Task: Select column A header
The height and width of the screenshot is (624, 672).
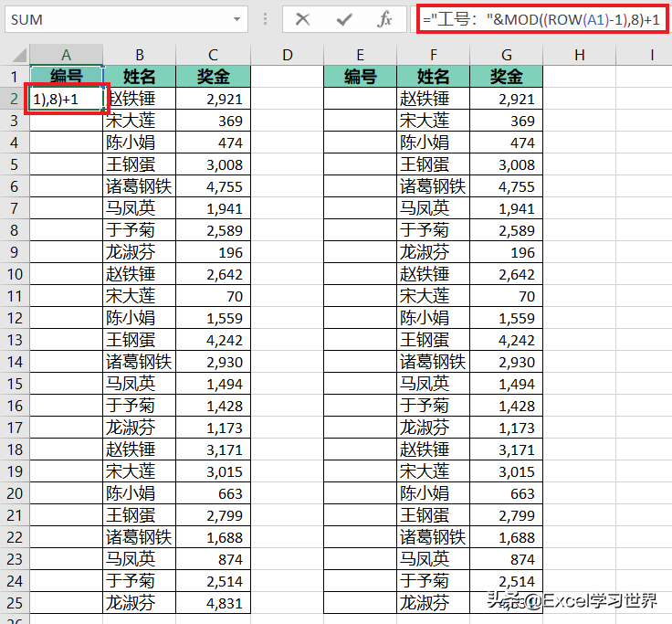Action: point(66,55)
